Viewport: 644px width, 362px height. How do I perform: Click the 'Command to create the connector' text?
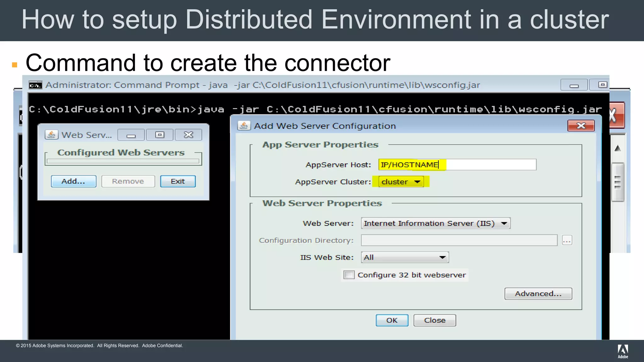point(208,63)
